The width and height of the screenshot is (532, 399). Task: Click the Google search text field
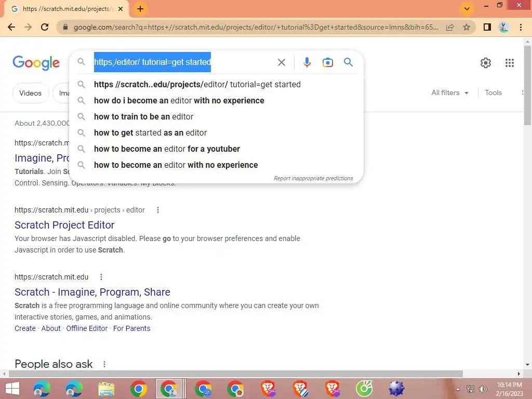(x=183, y=62)
